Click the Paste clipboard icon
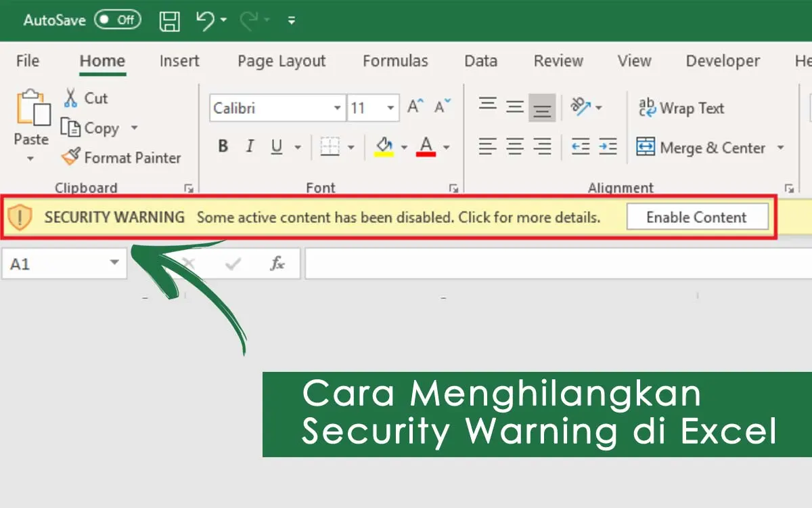This screenshot has width=812, height=508. click(32, 107)
